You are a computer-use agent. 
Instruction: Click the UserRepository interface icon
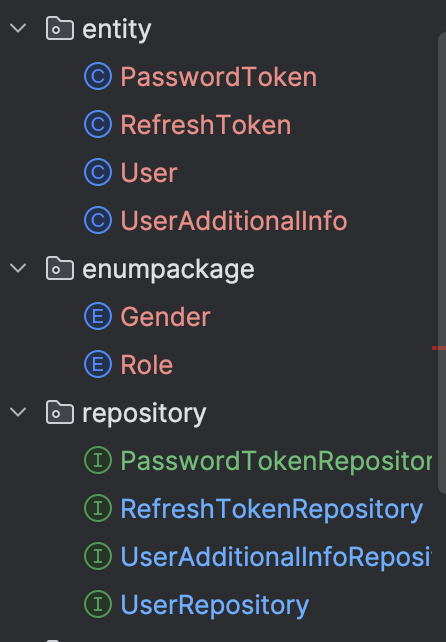(x=98, y=604)
